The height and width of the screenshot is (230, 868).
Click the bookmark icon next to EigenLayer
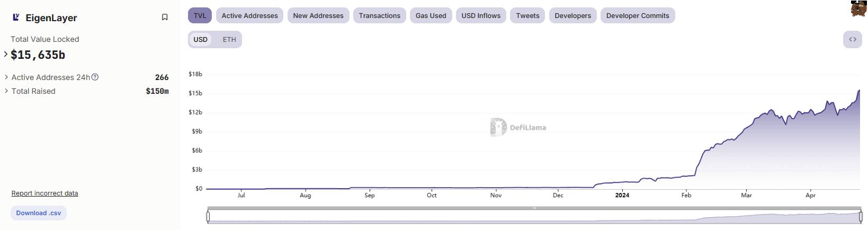[x=165, y=17]
